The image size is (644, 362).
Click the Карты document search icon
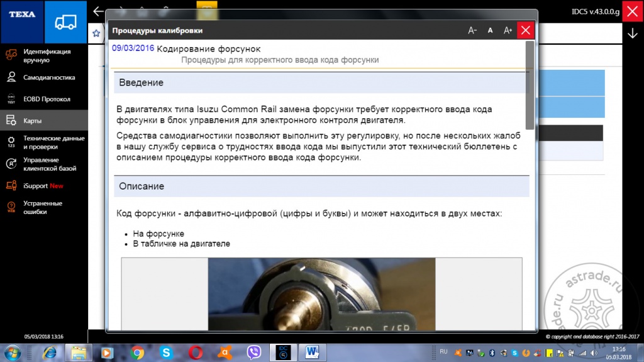(11, 120)
